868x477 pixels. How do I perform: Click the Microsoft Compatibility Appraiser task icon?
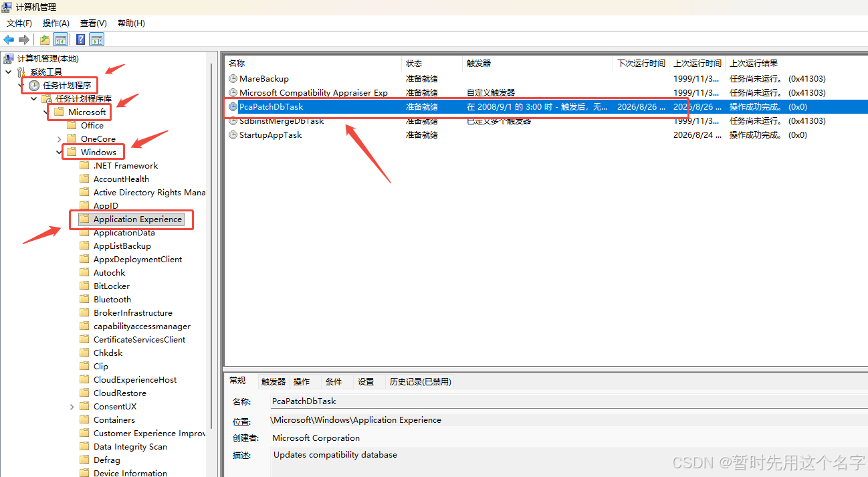(233, 93)
